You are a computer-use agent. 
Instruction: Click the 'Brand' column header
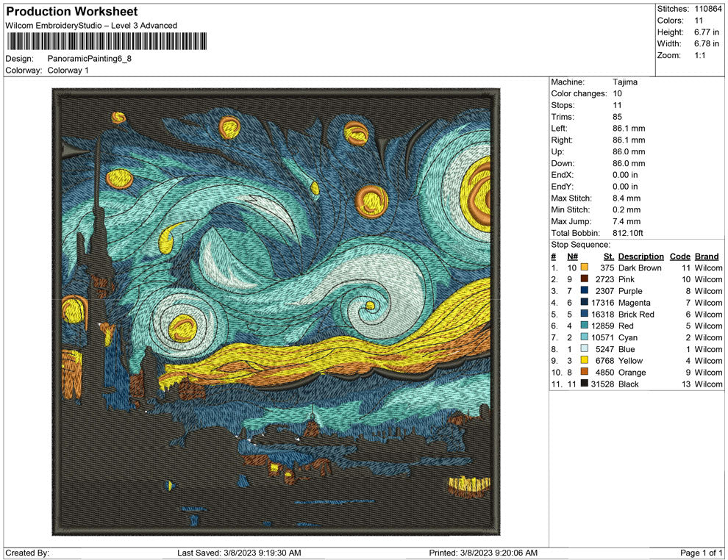pos(707,256)
